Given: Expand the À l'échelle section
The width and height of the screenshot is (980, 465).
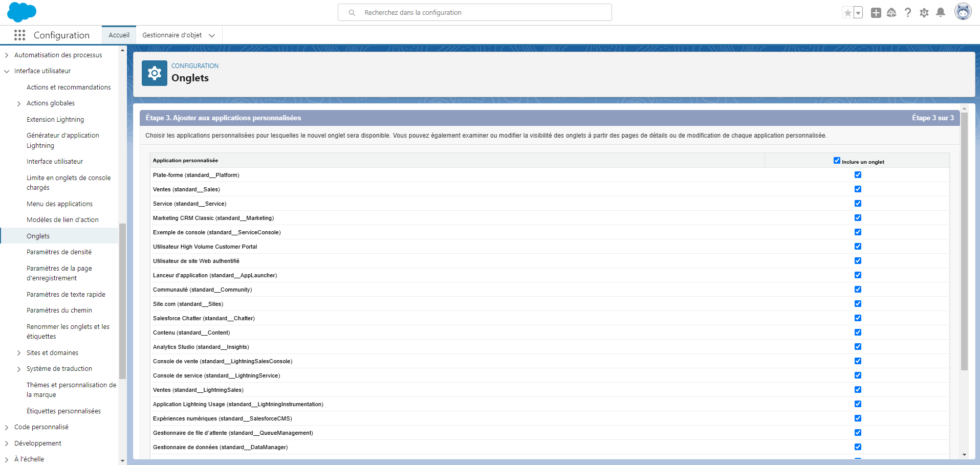Looking at the screenshot, I should click(x=7, y=459).
